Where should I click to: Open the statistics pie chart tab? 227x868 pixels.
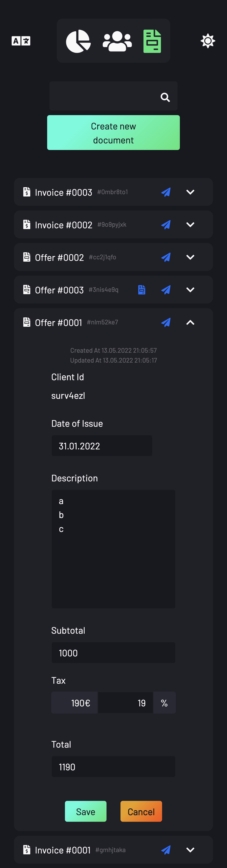(x=78, y=41)
